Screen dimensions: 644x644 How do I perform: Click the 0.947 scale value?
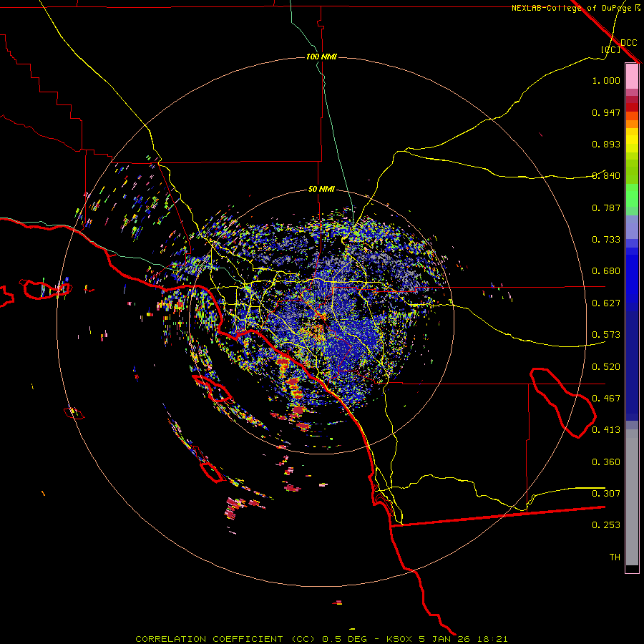[606, 112]
